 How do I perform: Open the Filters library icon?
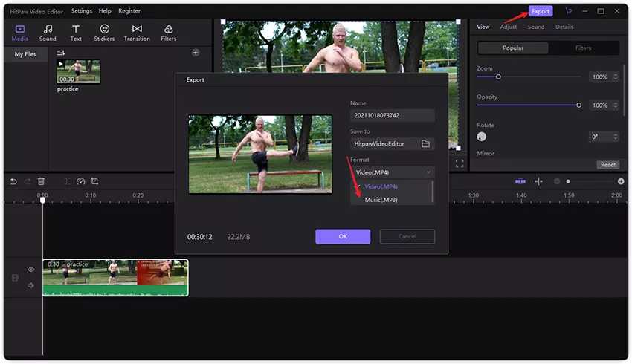[169, 33]
